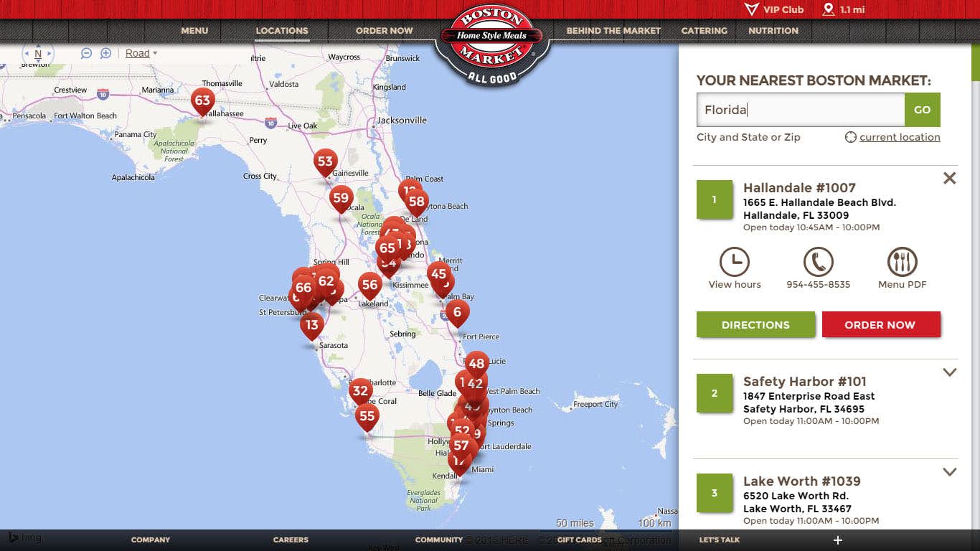
Task: Click the phone icon for 954-455-8535
Action: (x=818, y=262)
